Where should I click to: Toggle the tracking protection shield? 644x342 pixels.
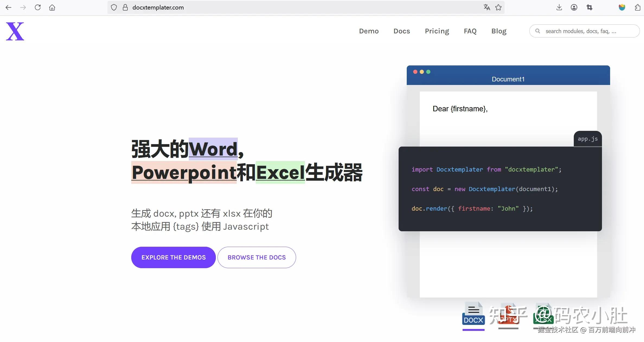point(114,7)
